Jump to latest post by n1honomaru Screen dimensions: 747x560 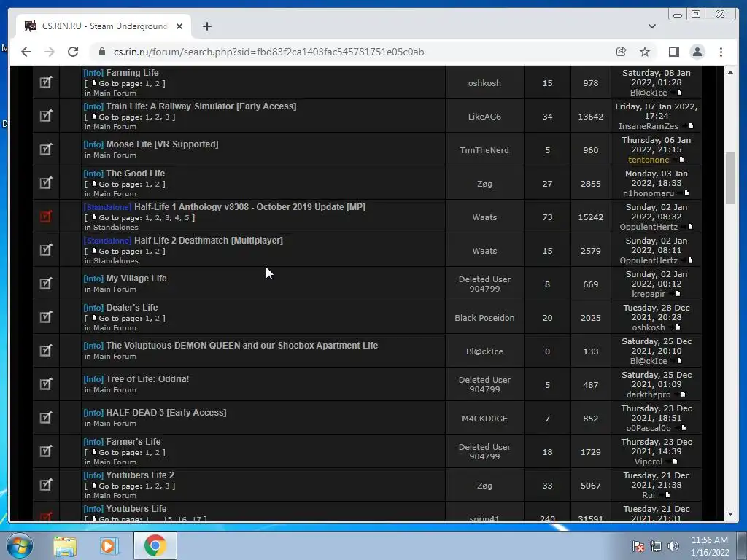[x=684, y=193]
